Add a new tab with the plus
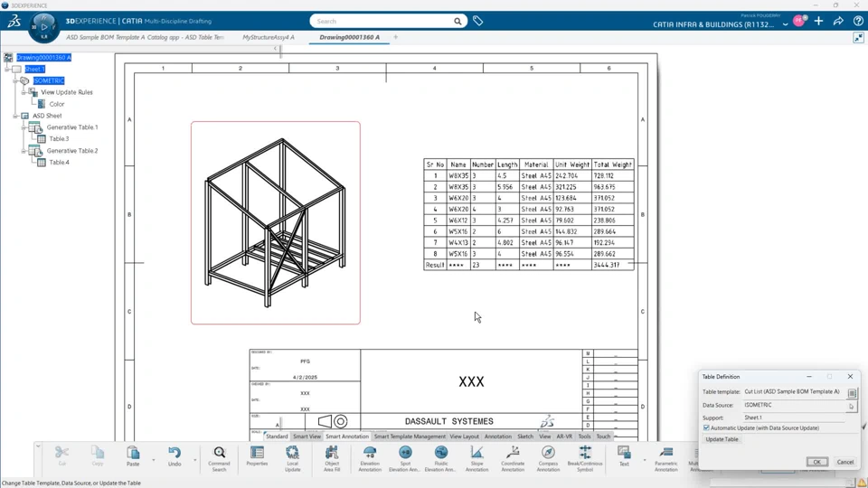This screenshot has width=868, height=488. click(x=395, y=37)
